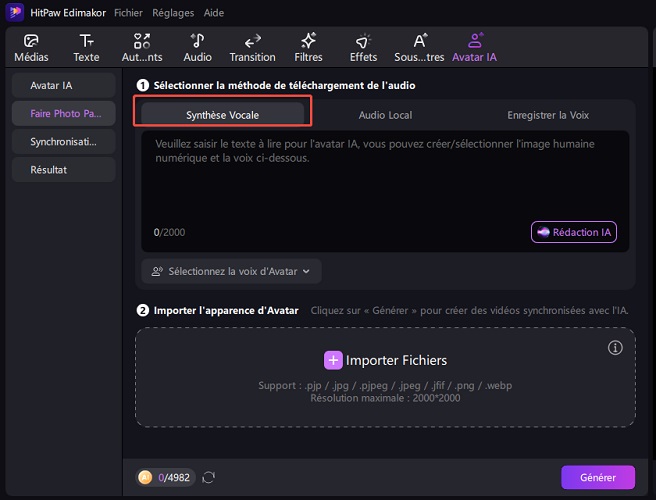656x500 pixels.
Task: Click the Importer Fichiers upload area
Action: 385,360
